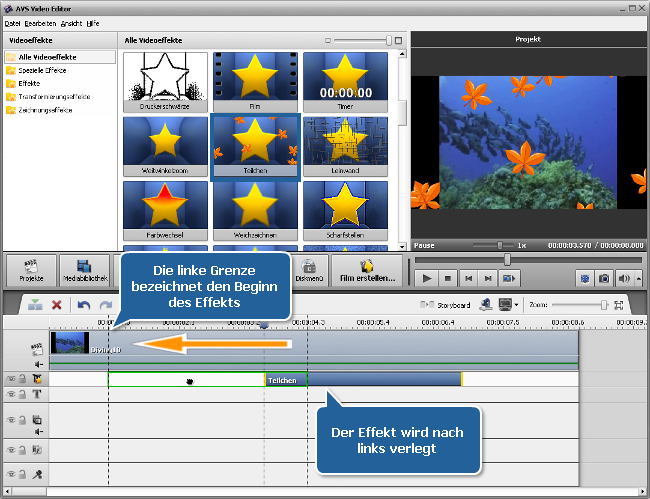
Task: Expand the volume control arrow
Action: (x=638, y=279)
